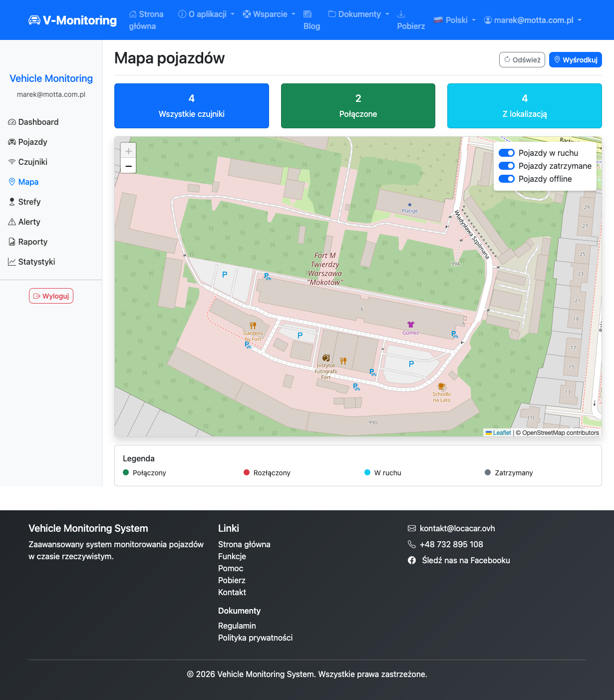
Task: Click the Wyśrodkuj center map button
Action: (x=575, y=60)
